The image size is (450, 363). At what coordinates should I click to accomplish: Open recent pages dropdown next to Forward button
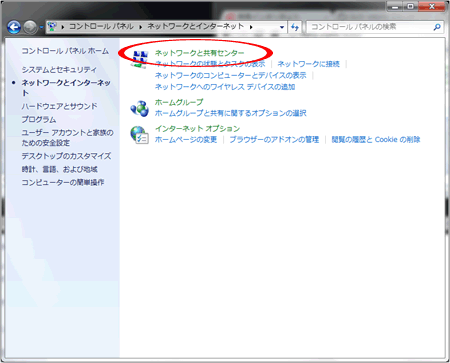click(42, 27)
